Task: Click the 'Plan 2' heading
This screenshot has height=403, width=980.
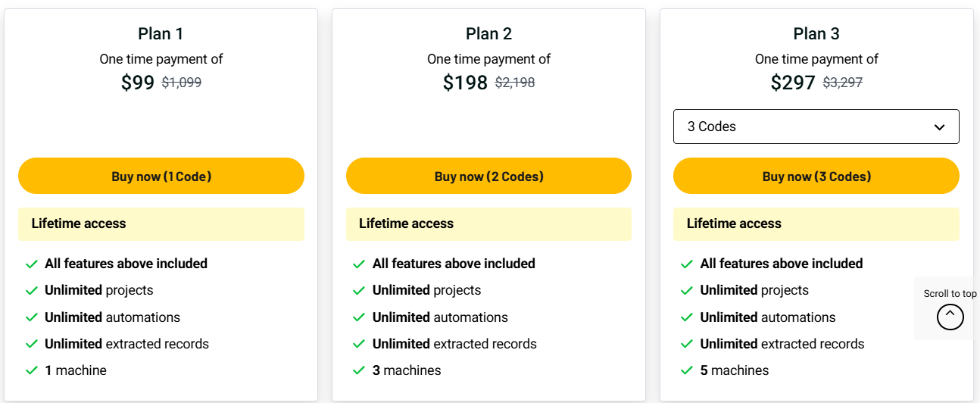Action: pyautogui.click(x=488, y=33)
